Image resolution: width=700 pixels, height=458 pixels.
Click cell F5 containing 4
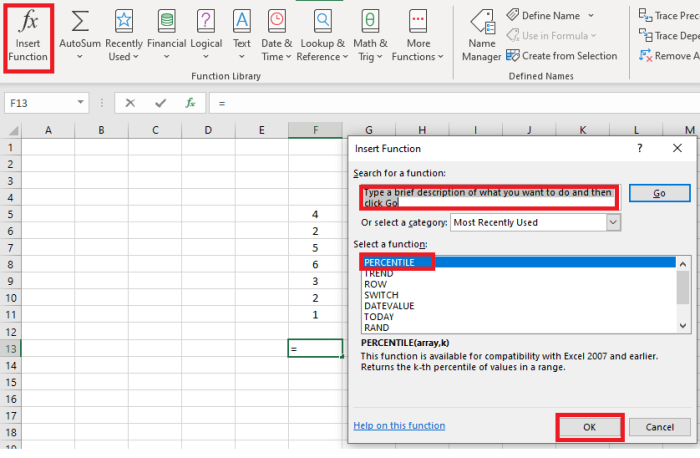click(315, 214)
